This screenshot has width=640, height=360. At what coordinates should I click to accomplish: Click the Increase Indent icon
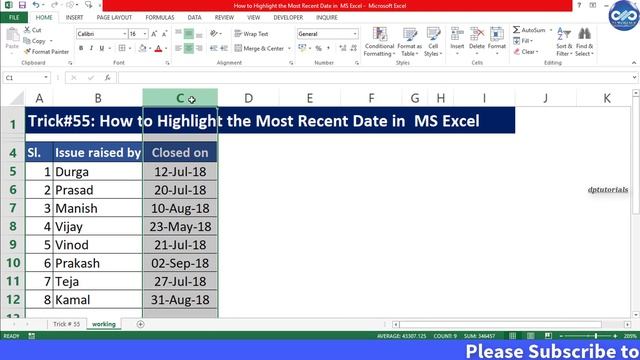224,48
